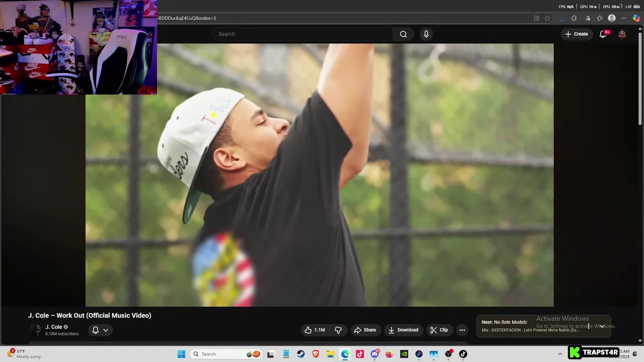Share the Work Out music video
This screenshot has height=362, width=644.
click(x=365, y=330)
